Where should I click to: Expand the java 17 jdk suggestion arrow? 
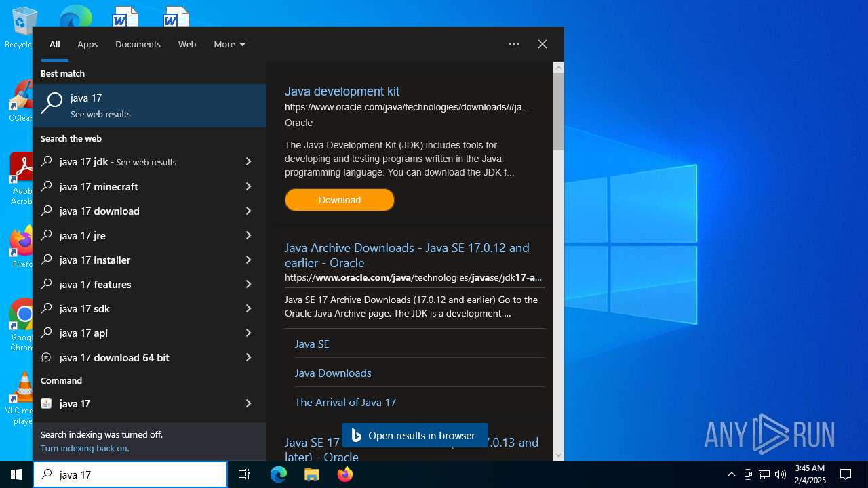coord(248,162)
